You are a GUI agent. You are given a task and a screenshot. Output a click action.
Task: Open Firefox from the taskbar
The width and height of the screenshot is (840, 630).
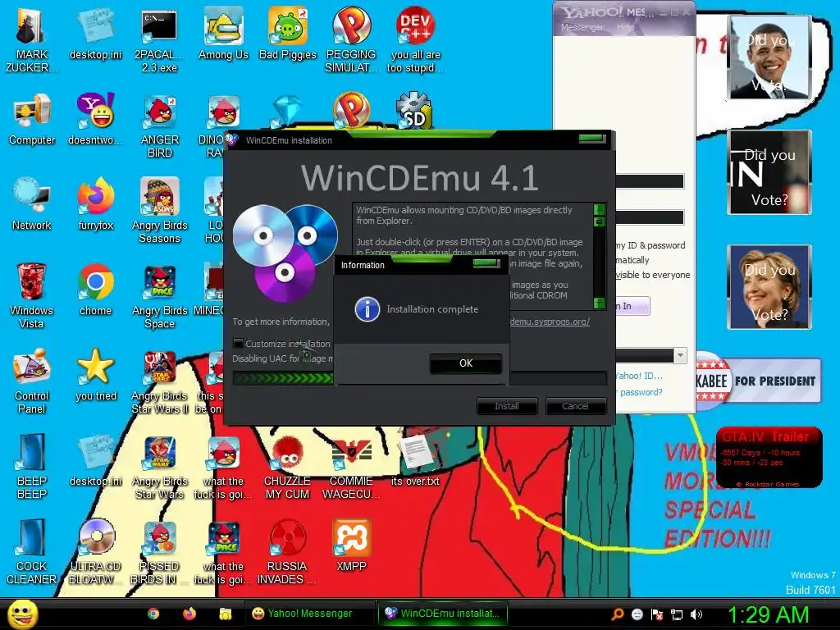189,614
